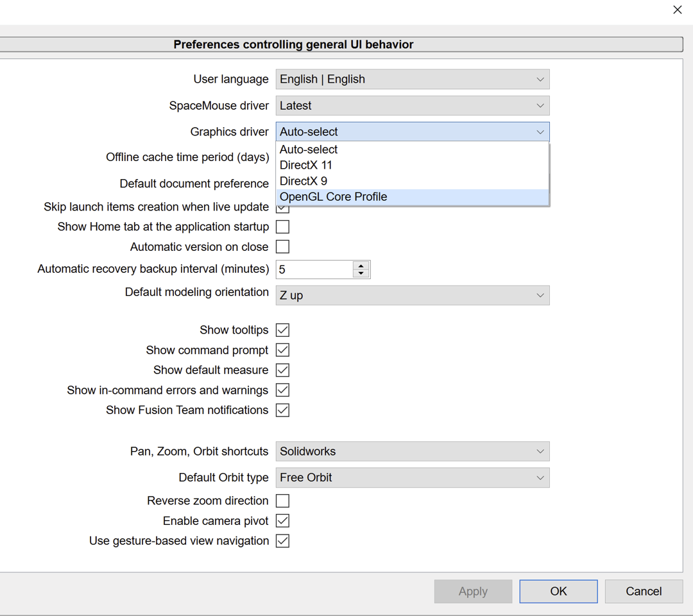The height and width of the screenshot is (616, 693).
Task: Uncheck Show in-command errors and warnings
Action: coord(282,390)
